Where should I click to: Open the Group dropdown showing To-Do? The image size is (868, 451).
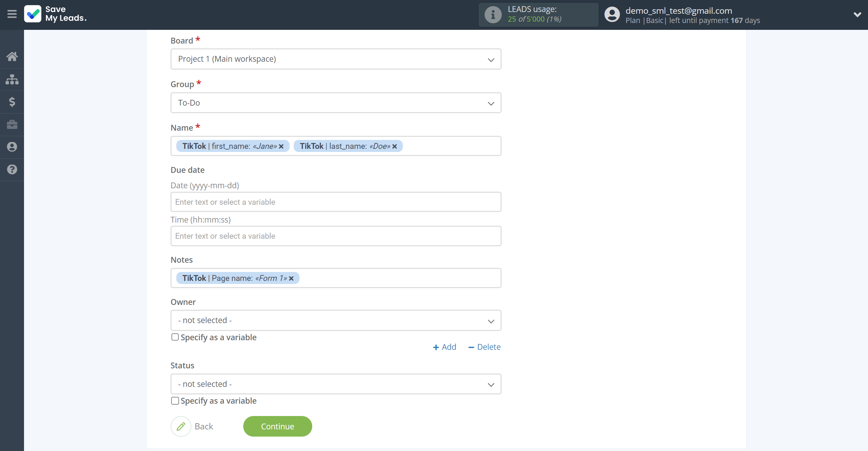(x=336, y=103)
